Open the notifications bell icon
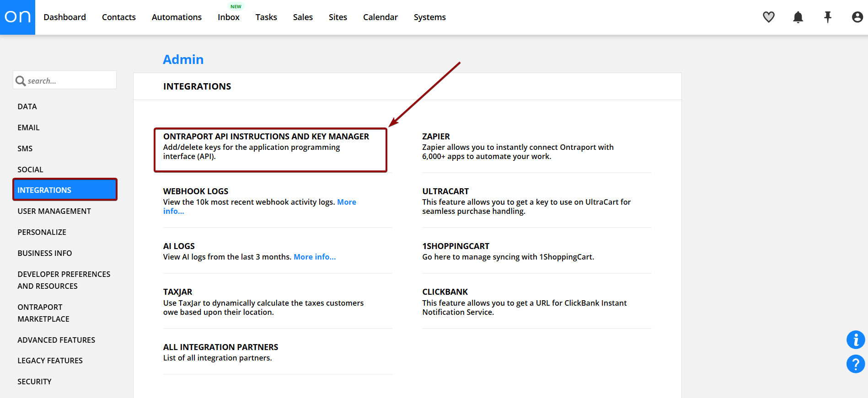The height and width of the screenshot is (398, 868). [x=798, y=17]
